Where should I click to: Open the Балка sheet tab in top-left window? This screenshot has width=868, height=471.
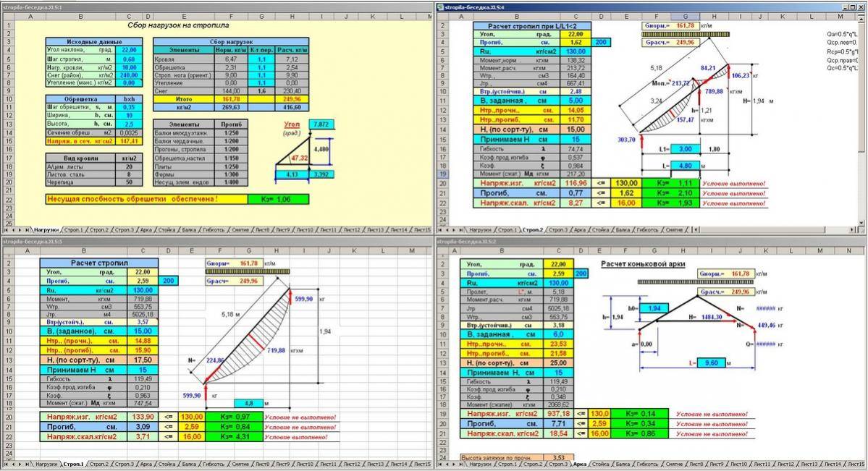pos(188,230)
